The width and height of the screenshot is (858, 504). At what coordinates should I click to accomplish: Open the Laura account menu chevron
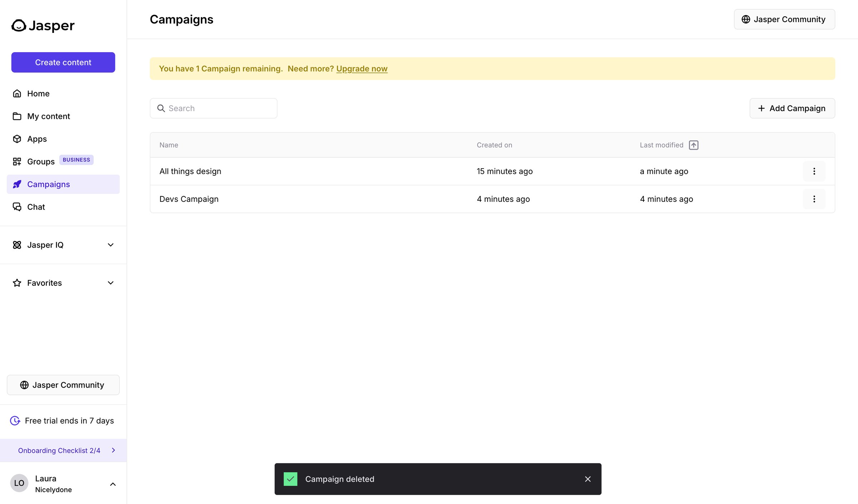point(113,484)
